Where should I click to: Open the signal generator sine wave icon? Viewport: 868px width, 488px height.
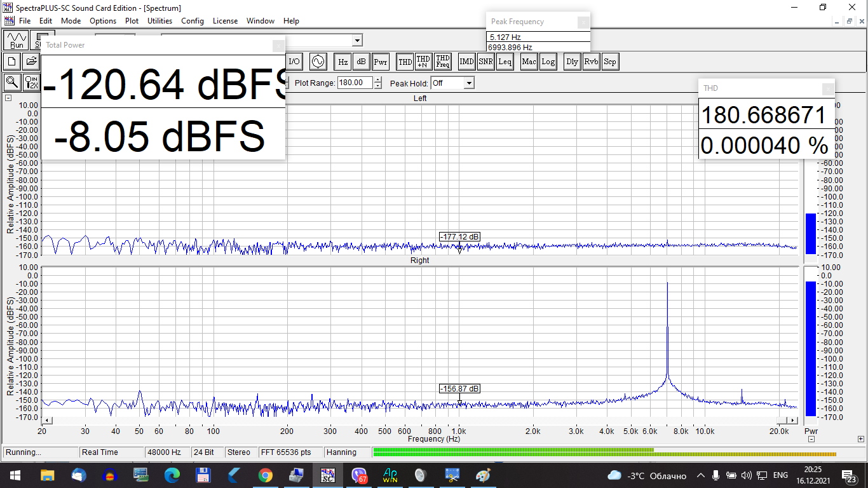pos(318,62)
